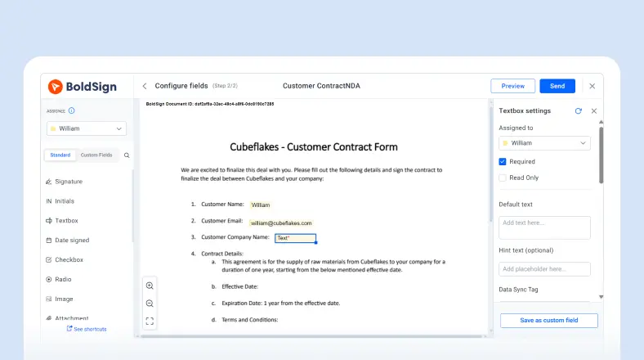Select the Checkbox field
Screen dimensions: 644x360
65,259
